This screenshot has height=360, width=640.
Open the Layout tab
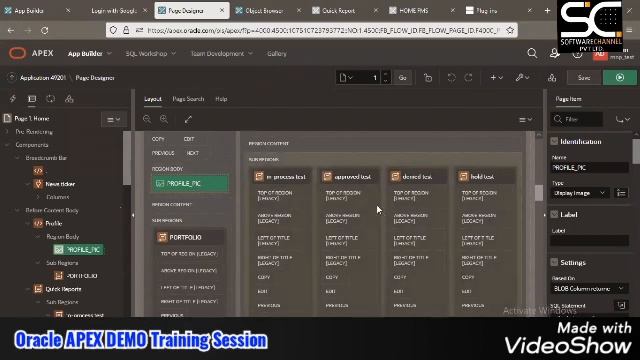[x=153, y=99]
